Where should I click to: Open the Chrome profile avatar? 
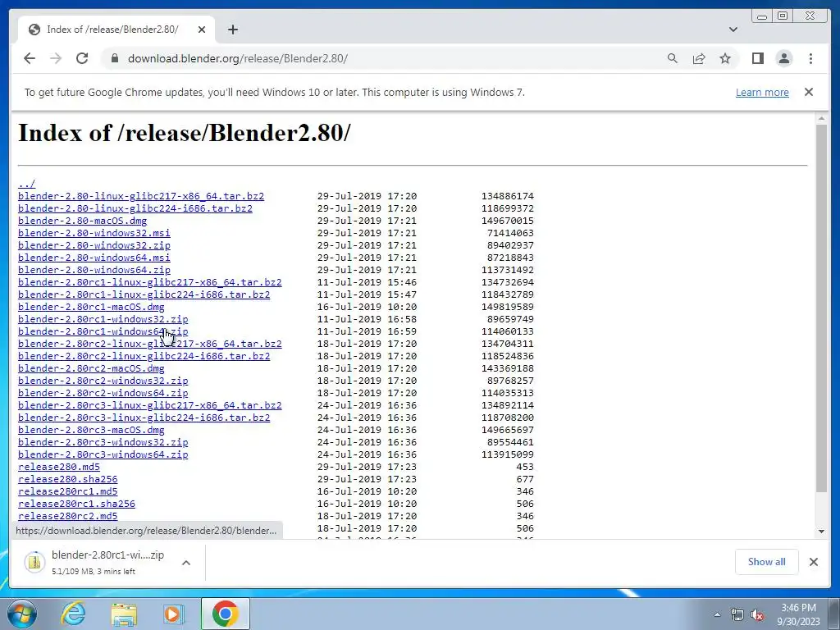coord(783,58)
